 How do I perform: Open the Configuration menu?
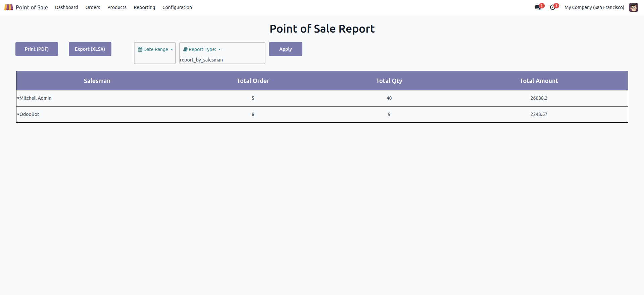pos(177,7)
